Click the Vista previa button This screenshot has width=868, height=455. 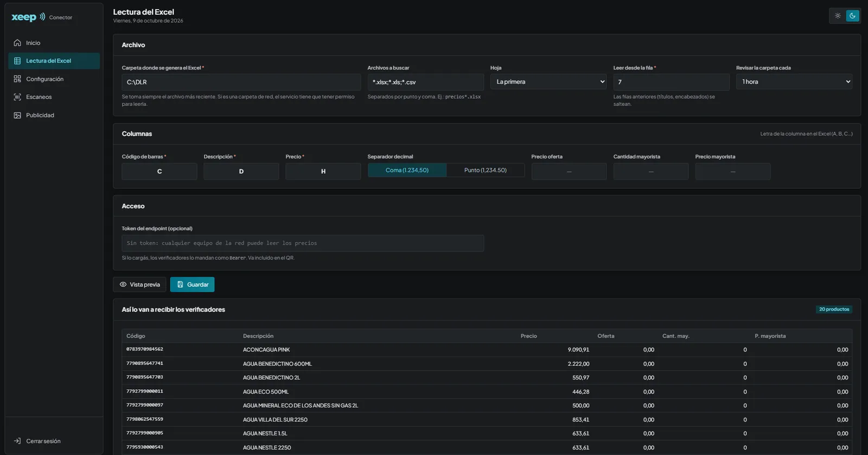pyautogui.click(x=139, y=285)
